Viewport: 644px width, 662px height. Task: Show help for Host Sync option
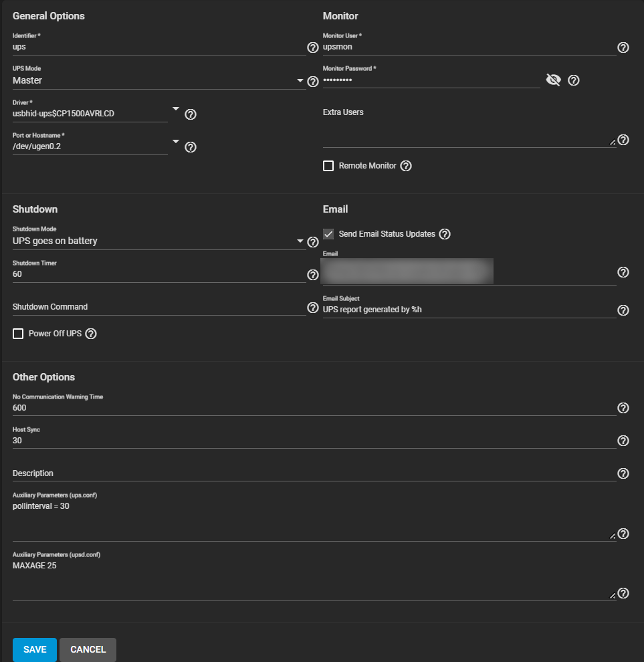click(x=623, y=441)
